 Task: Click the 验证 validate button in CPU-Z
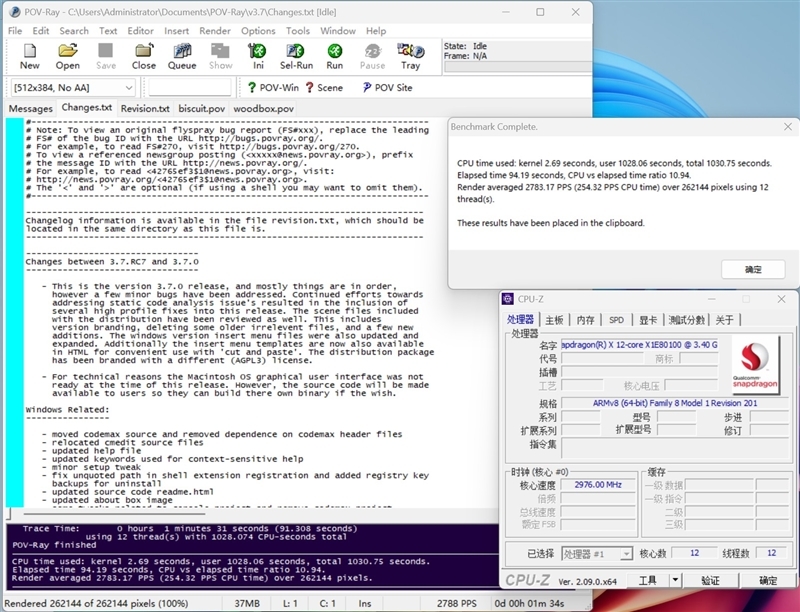710,580
